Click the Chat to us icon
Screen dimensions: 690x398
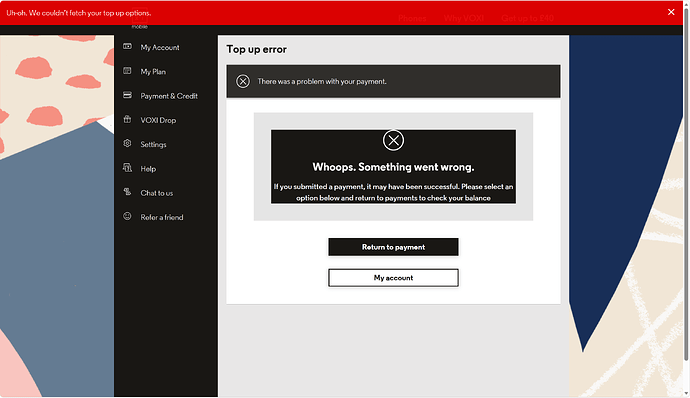pyautogui.click(x=127, y=192)
